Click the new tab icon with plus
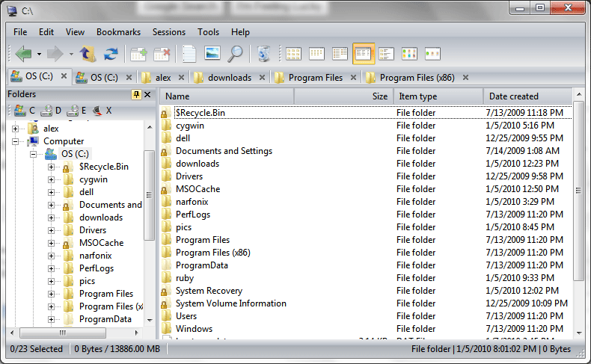 click(x=138, y=54)
